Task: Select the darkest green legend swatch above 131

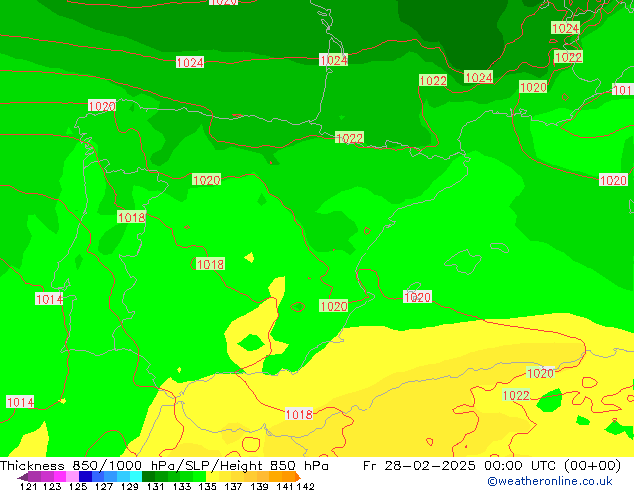Action: 148,477
